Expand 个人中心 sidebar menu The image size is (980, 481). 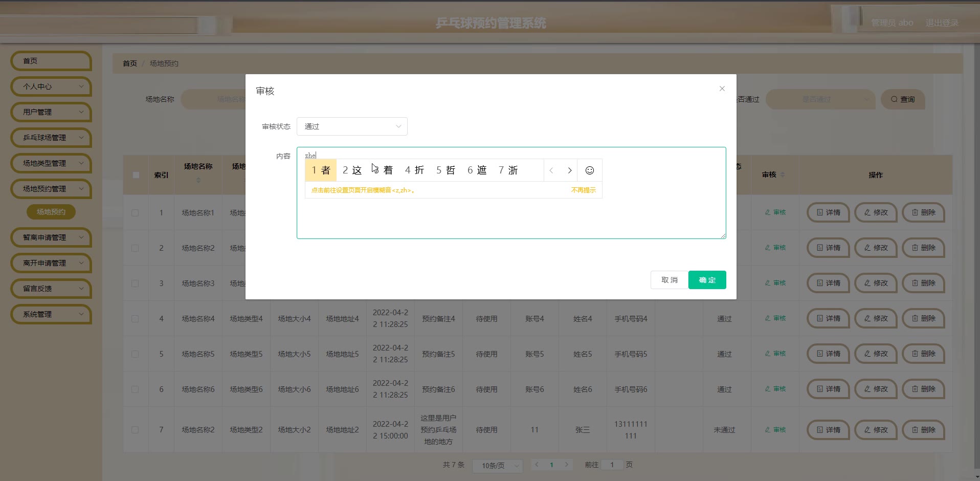coord(51,86)
